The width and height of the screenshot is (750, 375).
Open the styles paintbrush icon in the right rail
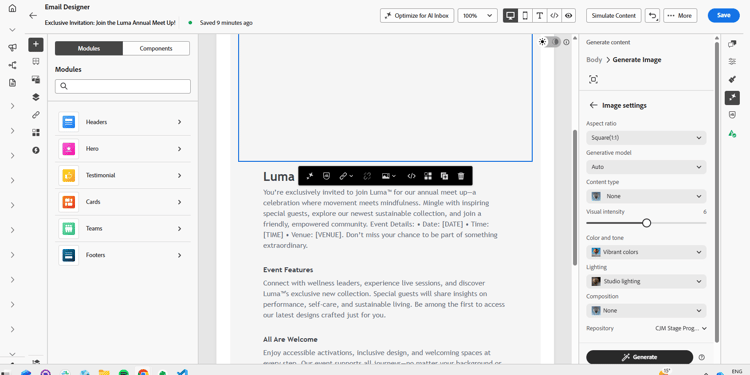click(732, 79)
